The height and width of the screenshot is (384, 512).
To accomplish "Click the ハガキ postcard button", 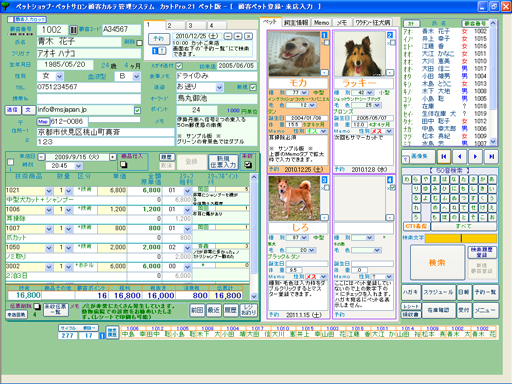I will pyautogui.click(x=410, y=292).
